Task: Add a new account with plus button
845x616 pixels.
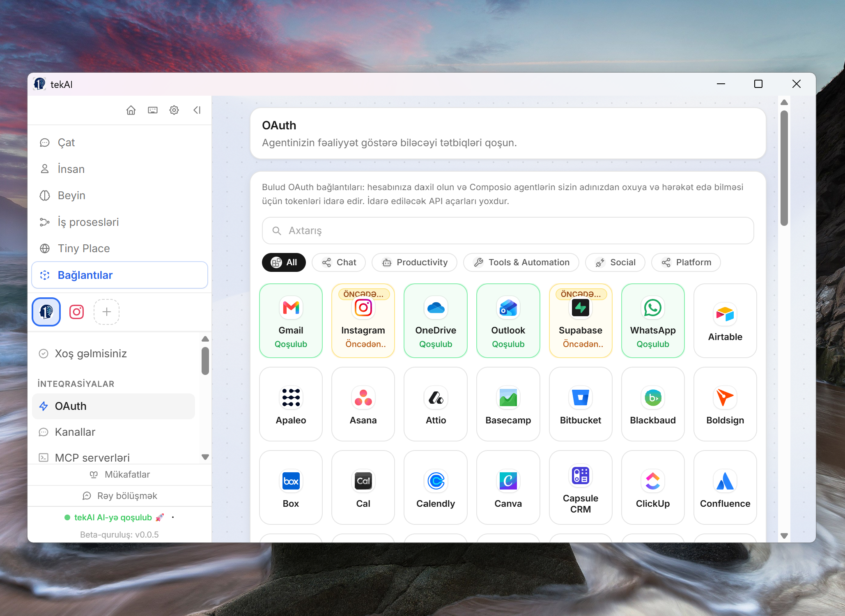Action: pyautogui.click(x=107, y=312)
